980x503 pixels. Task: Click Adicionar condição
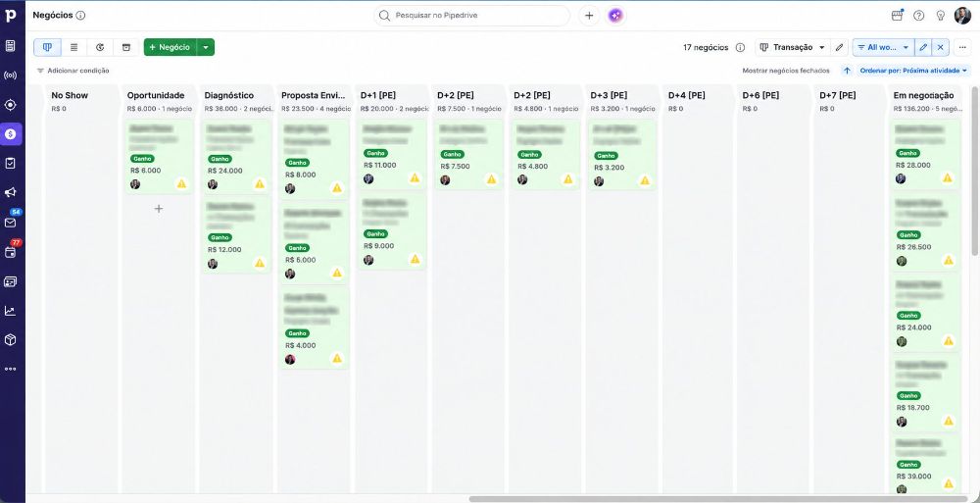tap(73, 71)
